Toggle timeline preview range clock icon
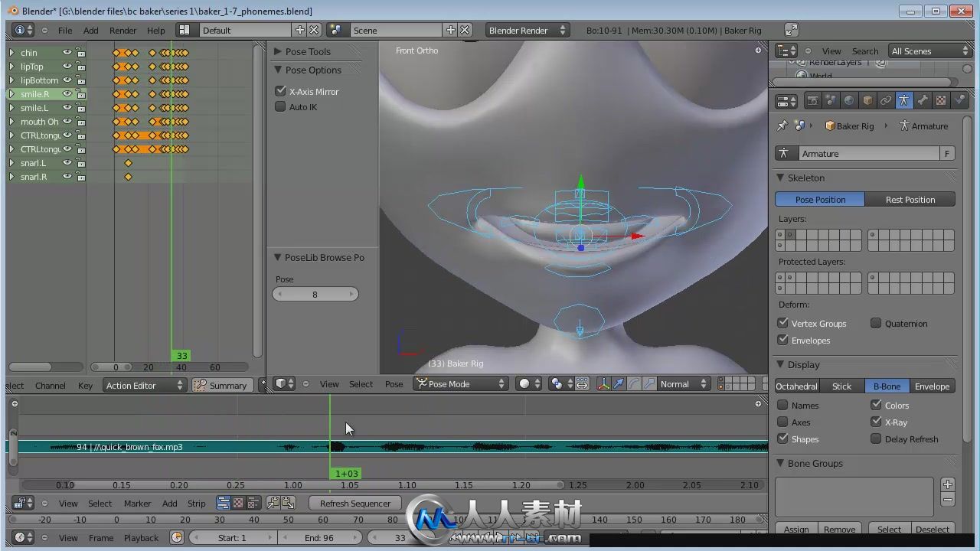Screen dimensions: 980x551 [x=177, y=538]
